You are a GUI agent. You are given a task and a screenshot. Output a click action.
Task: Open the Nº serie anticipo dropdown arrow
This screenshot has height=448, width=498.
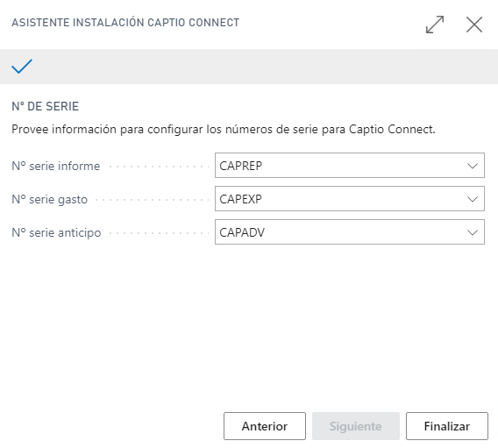click(473, 232)
